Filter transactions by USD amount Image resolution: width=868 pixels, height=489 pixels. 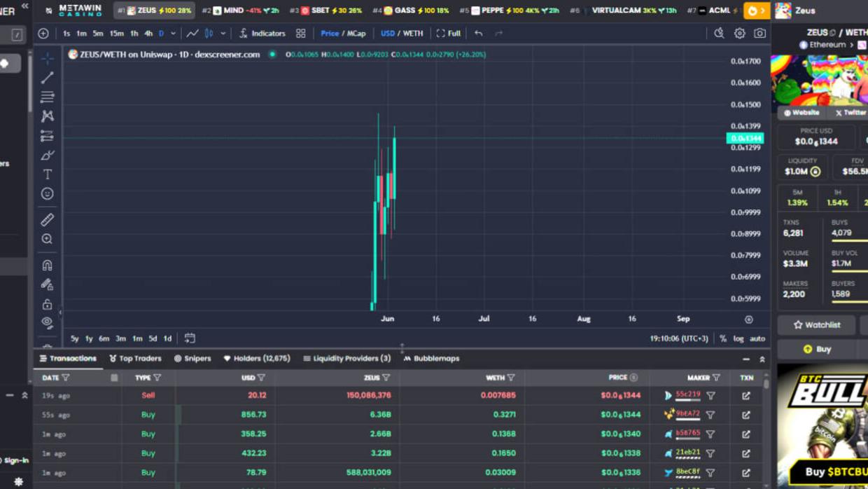point(261,378)
